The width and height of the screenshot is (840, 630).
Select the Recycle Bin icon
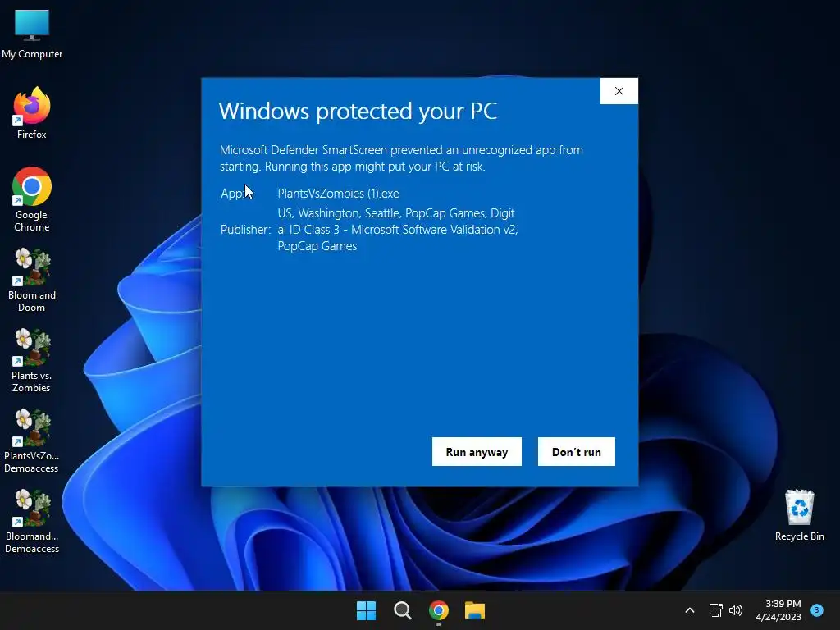pyautogui.click(x=799, y=515)
